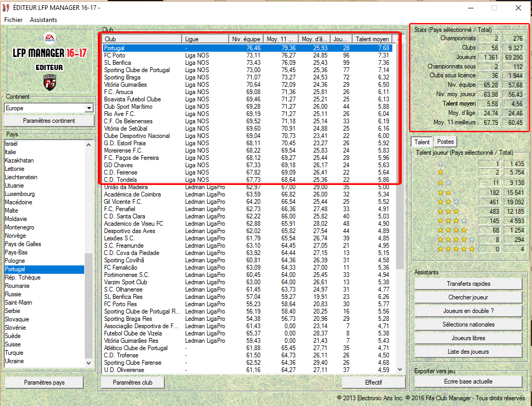Select the Varzim Sport Club row
This screenshot has height=406, width=532.
pyautogui.click(x=247, y=282)
